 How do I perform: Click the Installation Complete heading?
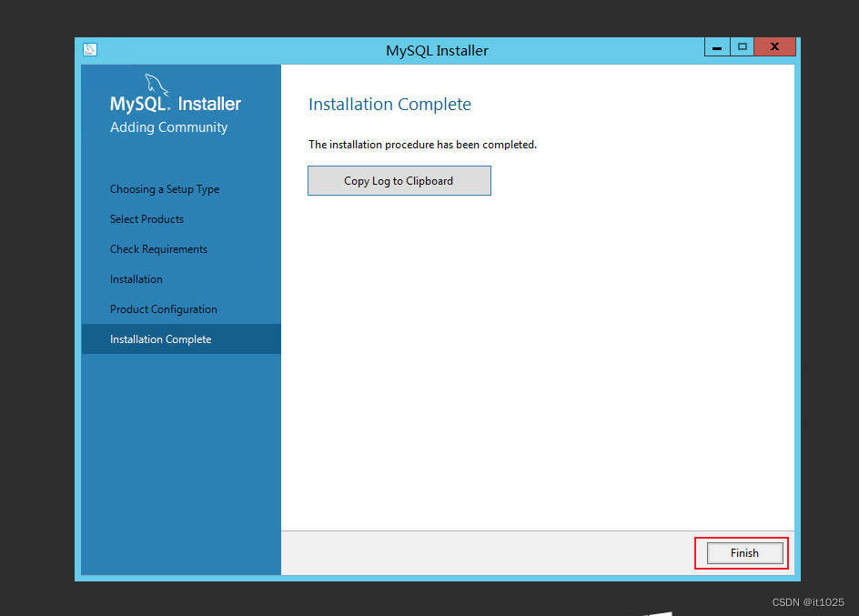click(389, 104)
